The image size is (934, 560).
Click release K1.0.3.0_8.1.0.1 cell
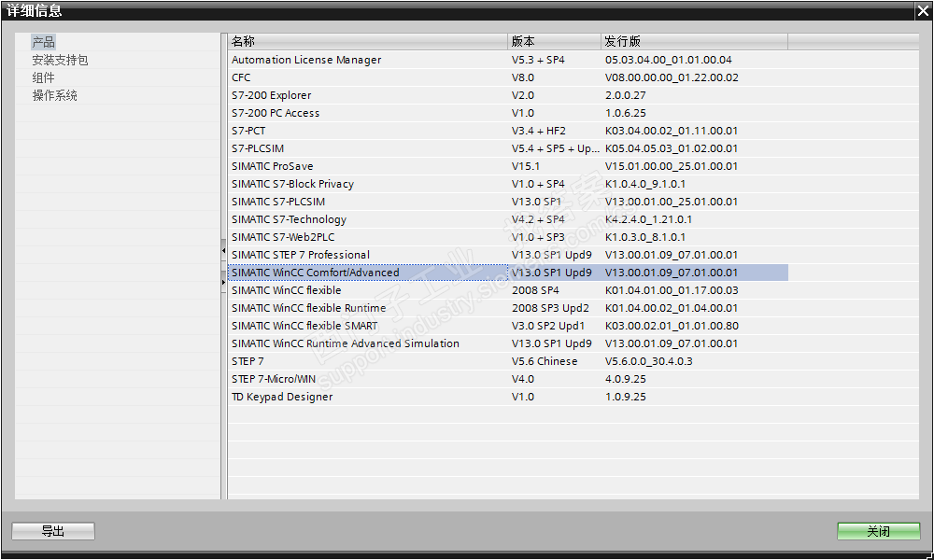pyautogui.click(x=695, y=237)
